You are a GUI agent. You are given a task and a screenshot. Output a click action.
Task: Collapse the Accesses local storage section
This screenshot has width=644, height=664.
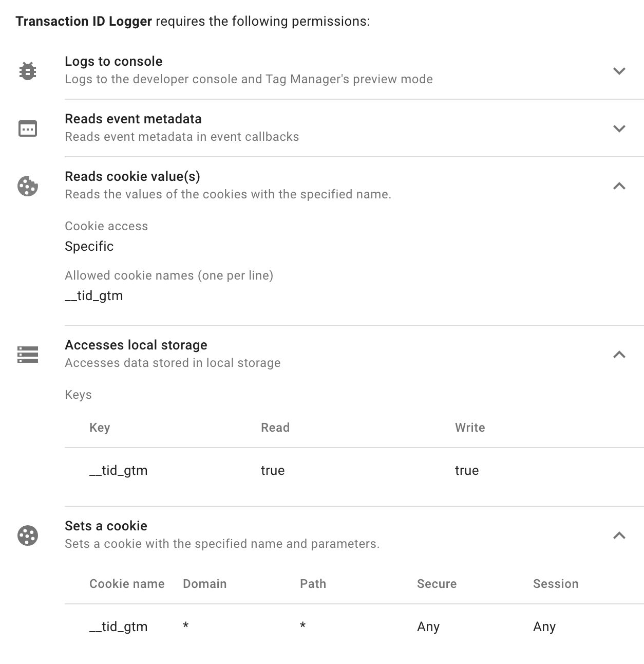click(619, 355)
